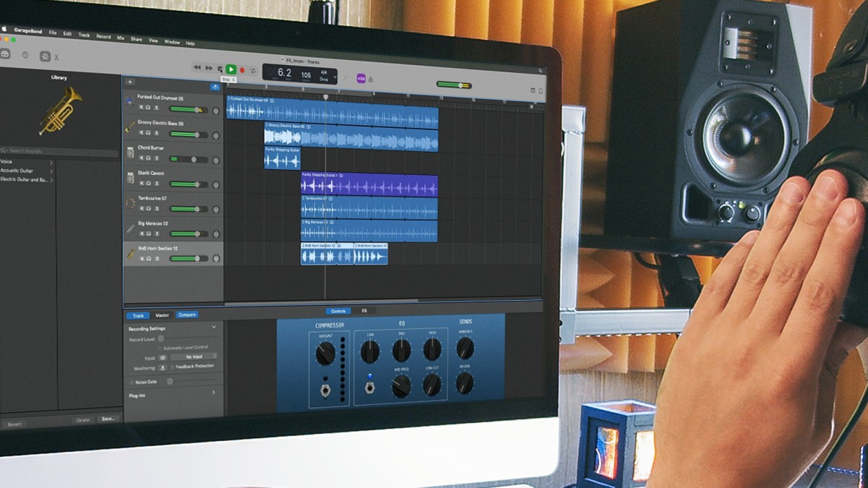Click the Compare button
868x488 pixels.
(187, 314)
